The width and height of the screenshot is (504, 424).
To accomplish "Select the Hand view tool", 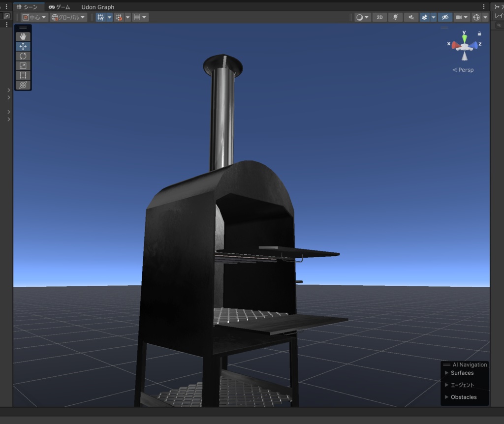I will [23, 36].
